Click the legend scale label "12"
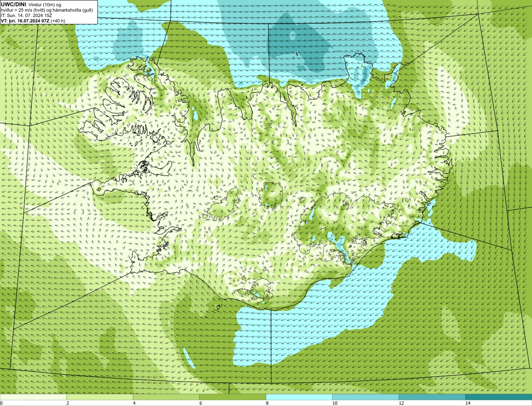The width and height of the screenshot is (532, 406). coord(401,403)
